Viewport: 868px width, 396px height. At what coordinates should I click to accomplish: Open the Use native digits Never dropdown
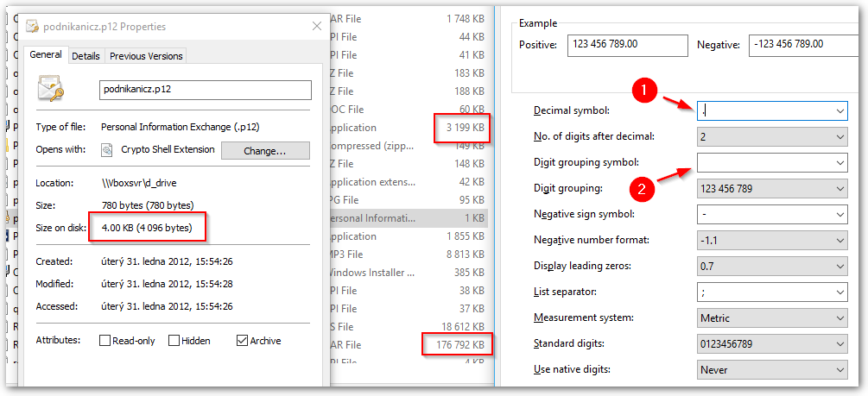[772, 369]
